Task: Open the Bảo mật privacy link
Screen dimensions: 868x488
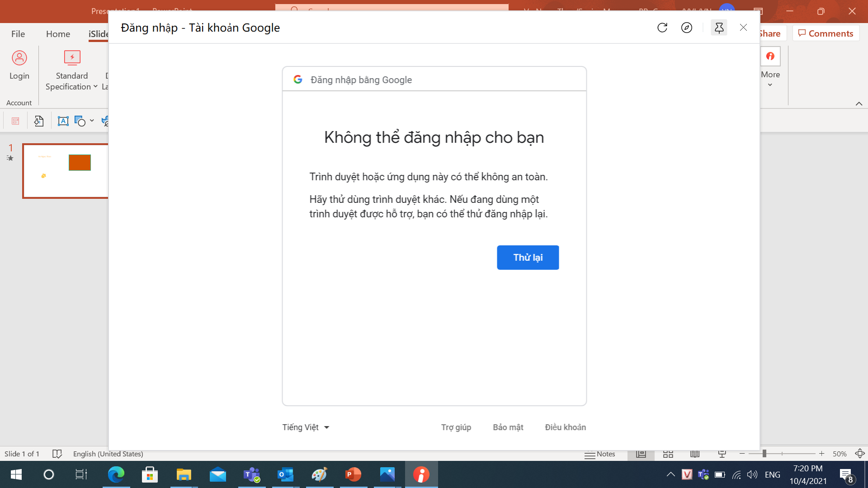Action: pos(508,427)
